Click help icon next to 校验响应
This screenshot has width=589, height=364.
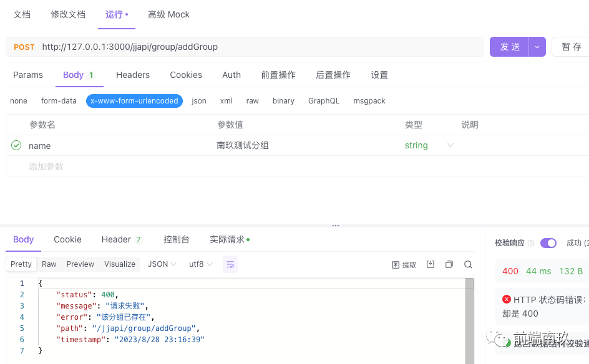click(x=531, y=243)
